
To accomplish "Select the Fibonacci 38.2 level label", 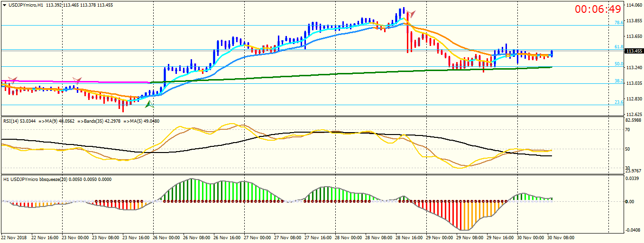I will click(x=619, y=81).
